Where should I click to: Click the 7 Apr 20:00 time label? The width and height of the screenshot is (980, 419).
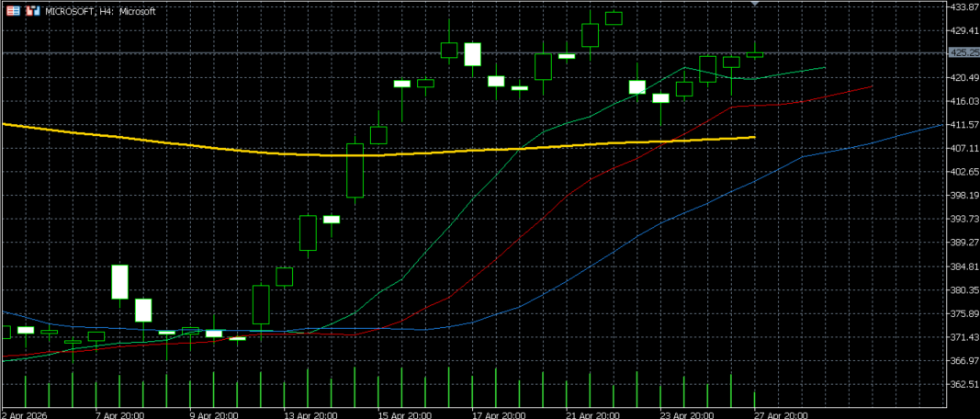120,414
